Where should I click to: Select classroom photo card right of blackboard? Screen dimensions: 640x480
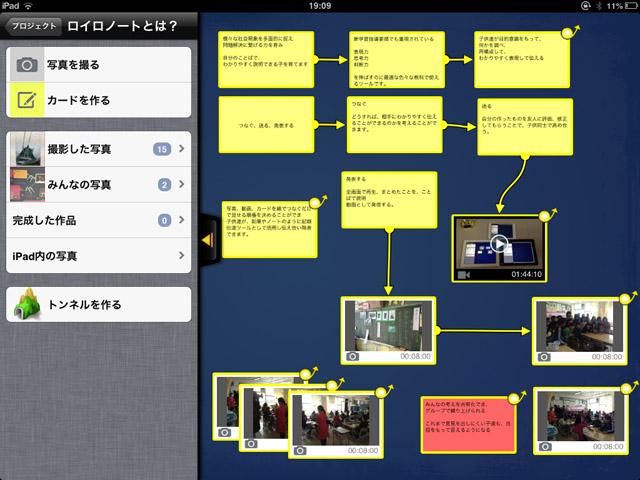(580, 331)
